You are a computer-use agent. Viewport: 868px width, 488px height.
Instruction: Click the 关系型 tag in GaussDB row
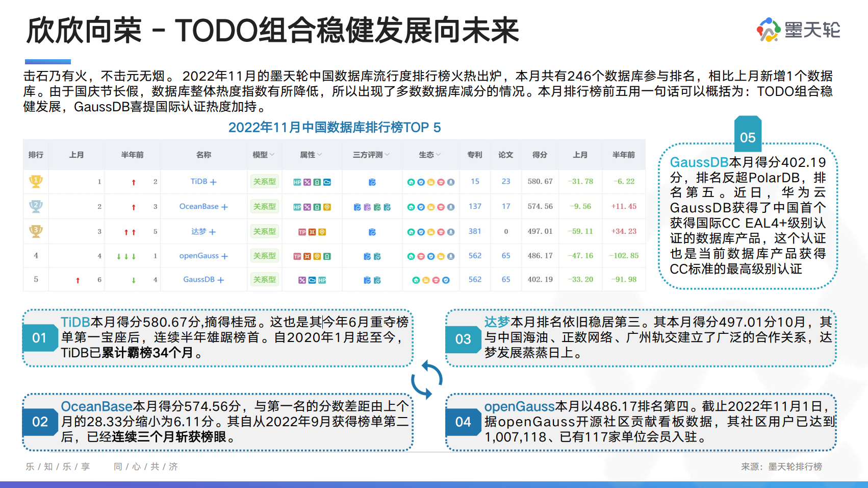coord(265,280)
